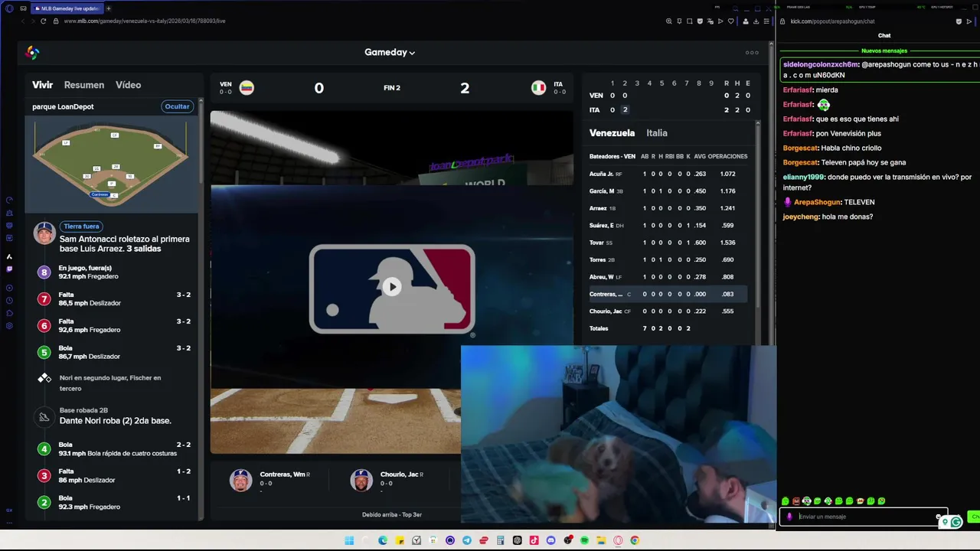Open the profile account icon
The height and width of the screenshot is (551, 980).
click(746, 21)
